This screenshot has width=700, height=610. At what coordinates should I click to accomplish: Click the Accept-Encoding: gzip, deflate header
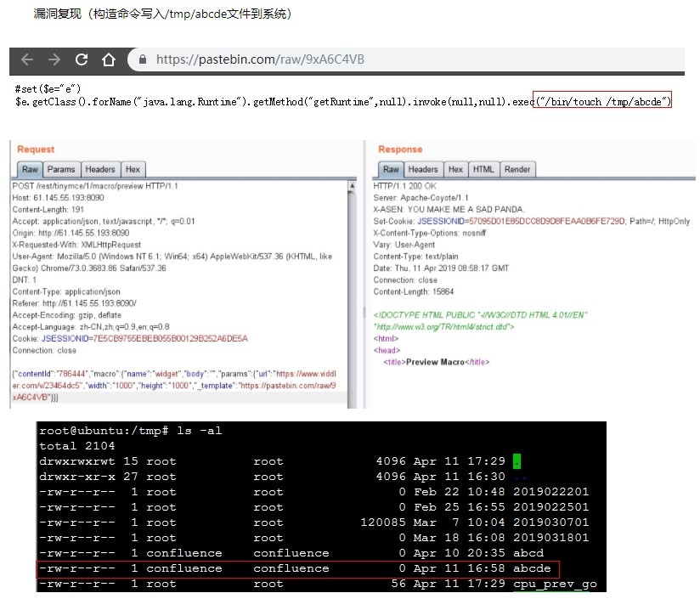[x=66, y=315]
